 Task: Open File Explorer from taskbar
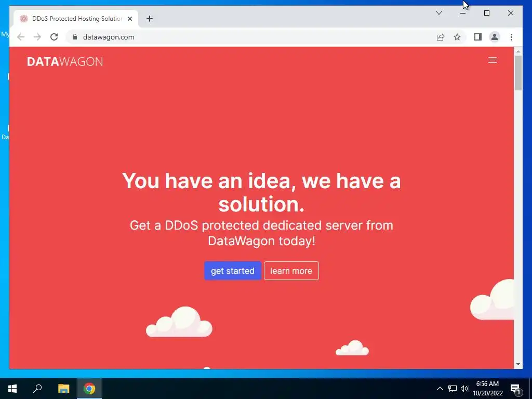tap(63, 389)
